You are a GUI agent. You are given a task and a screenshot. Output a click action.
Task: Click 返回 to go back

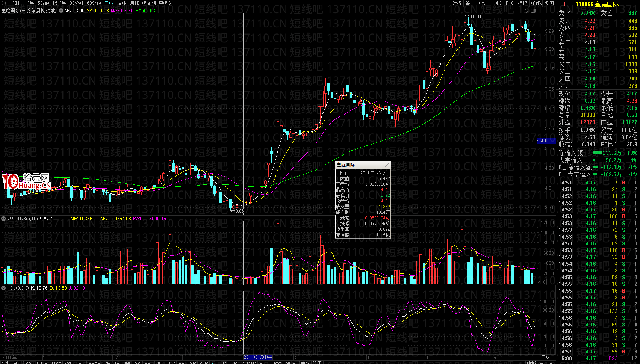pos(549,3)
